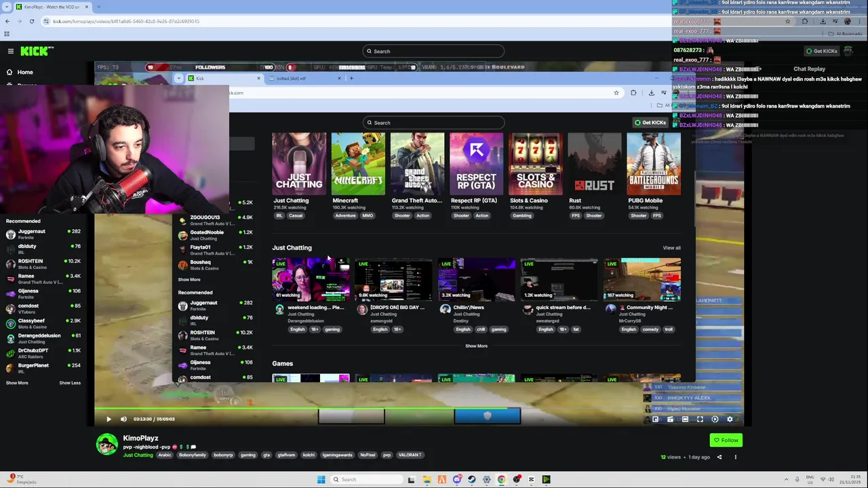Click the Chat Replay header

(809, 68)
